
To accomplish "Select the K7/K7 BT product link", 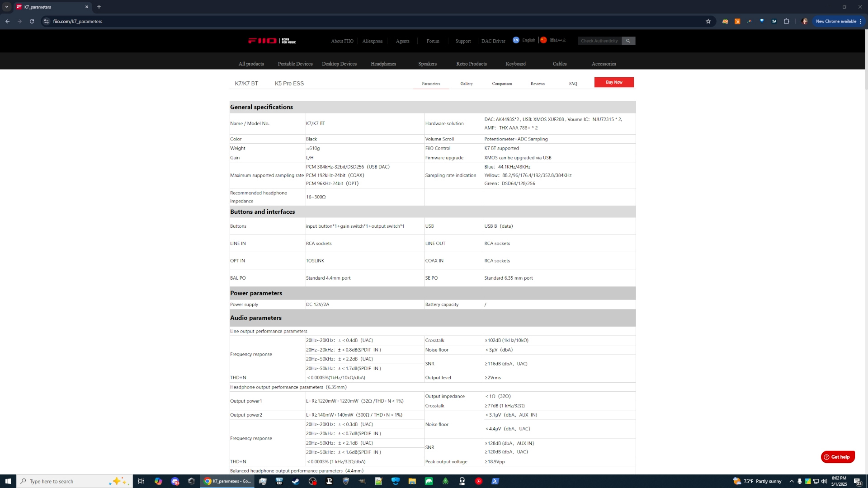I will click(246, 84).
